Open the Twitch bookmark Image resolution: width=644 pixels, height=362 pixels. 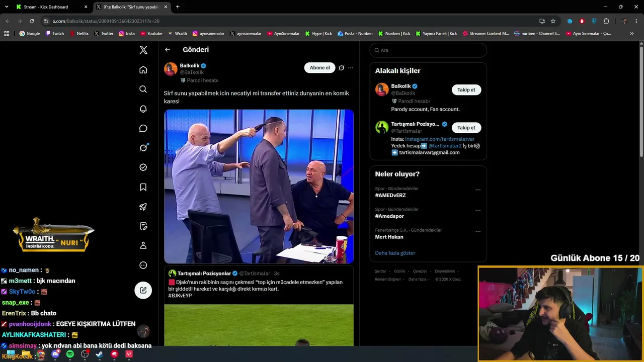(55, 34)
